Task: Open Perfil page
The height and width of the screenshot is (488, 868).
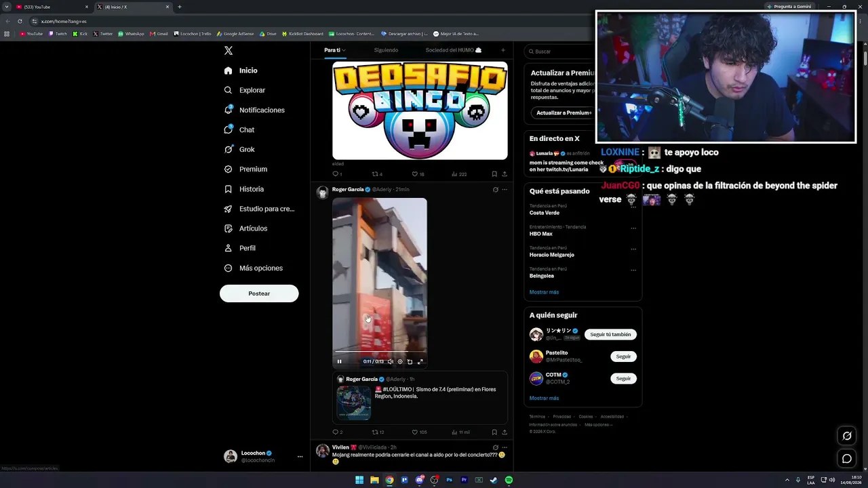Action: pos(239,248)
